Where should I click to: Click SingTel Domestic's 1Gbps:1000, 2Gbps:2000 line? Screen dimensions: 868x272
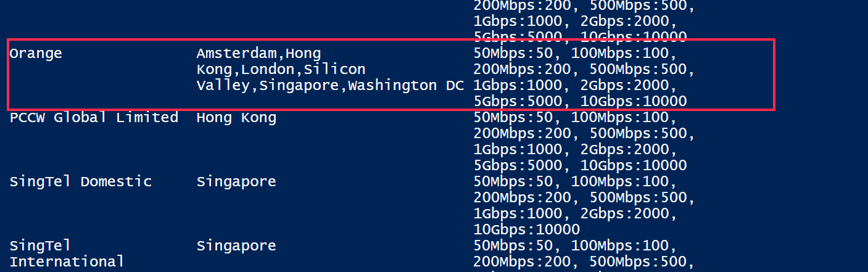(575, 213)
